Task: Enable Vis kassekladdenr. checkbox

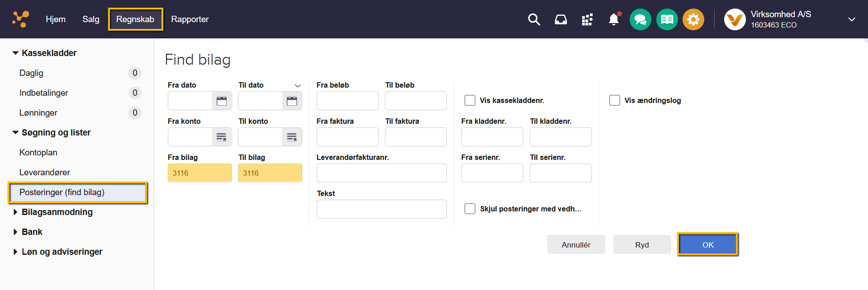Action: tap(470, 100)
